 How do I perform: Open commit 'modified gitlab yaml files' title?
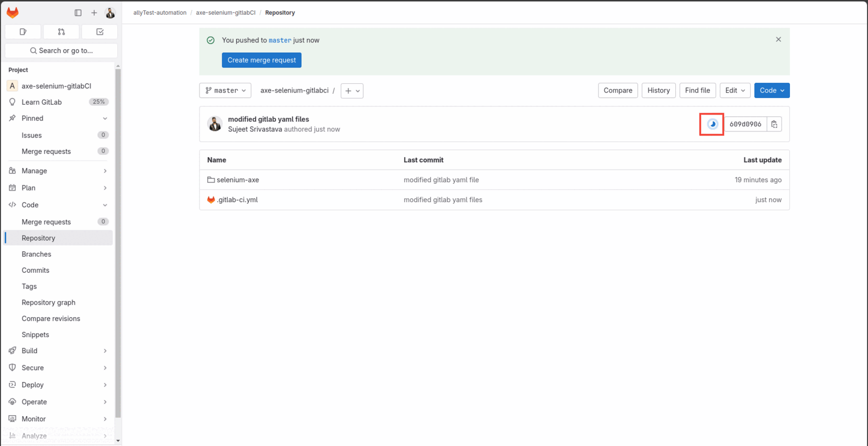(x=269, y=119)
